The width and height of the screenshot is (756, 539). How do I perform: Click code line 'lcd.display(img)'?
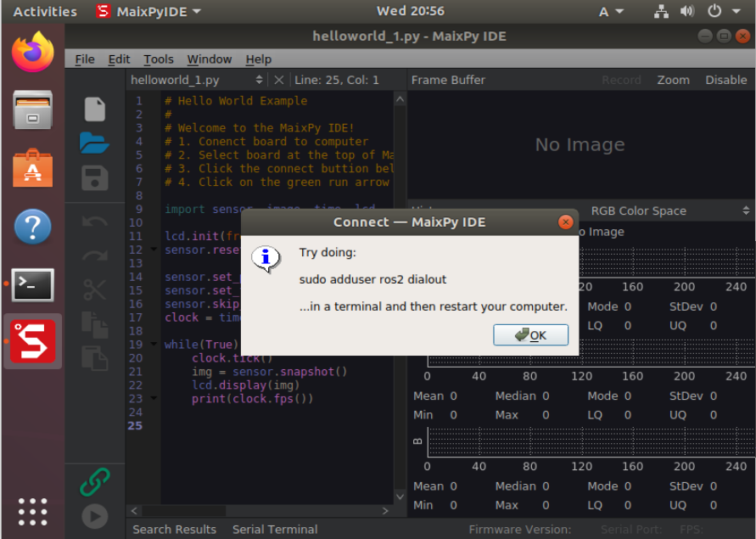point(245,385)
